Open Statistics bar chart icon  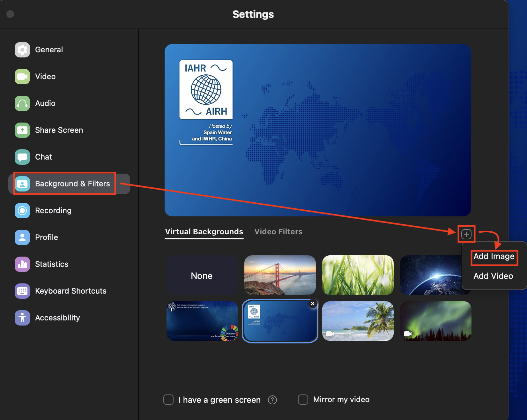22,264
